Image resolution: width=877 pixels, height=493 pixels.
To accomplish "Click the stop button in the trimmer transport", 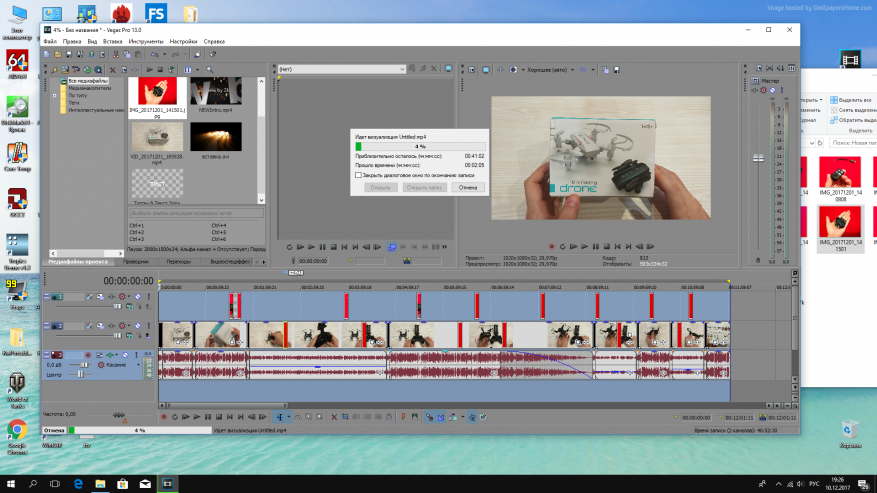I will pyautogui.click(x=335, y=246).
